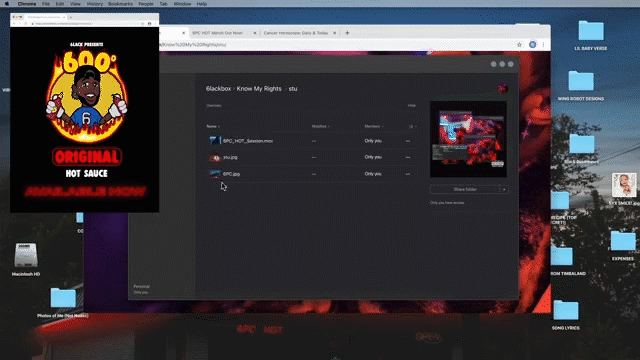Open the Apple menu

click(7, 4)
